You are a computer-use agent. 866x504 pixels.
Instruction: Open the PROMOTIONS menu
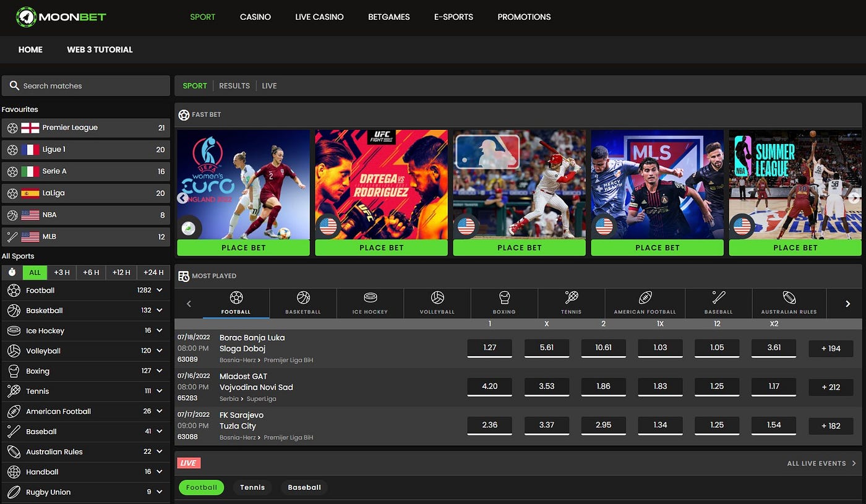[524, 17]
